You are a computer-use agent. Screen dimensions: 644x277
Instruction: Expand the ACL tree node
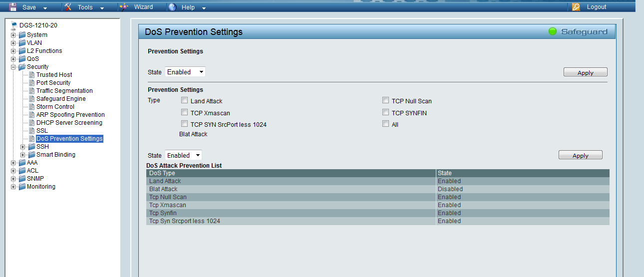pos(13,171)
